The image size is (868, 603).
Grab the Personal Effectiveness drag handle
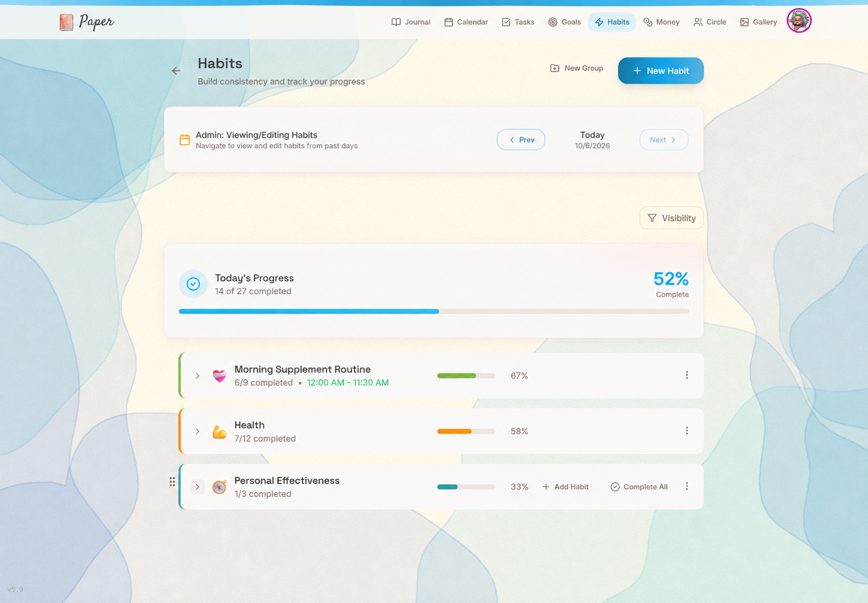pyautogui.click(x=172, y=482)
